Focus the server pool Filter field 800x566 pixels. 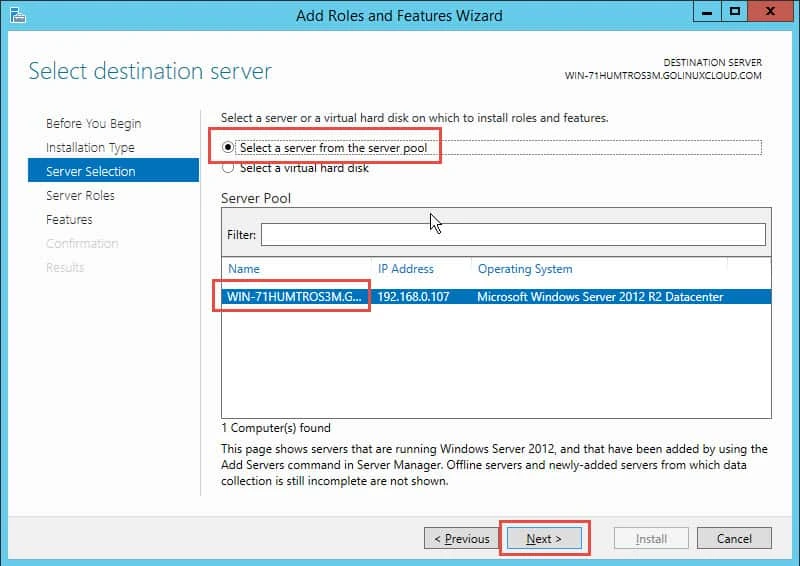click(513, 235)
